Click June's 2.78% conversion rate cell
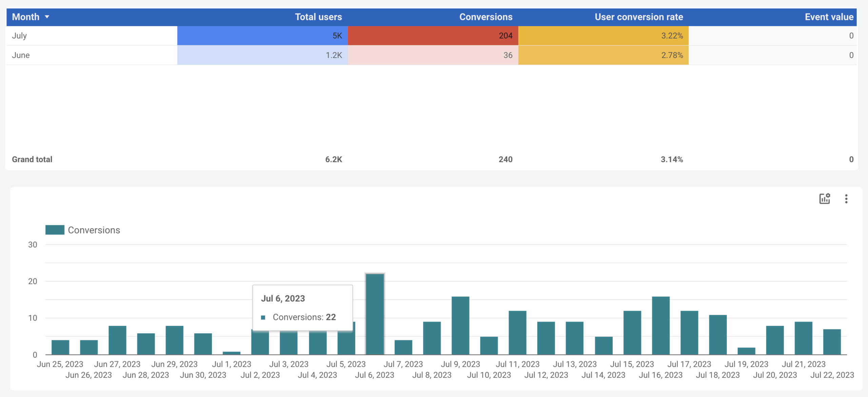Screen dimensions: 868x397 (x=603, y=55)
